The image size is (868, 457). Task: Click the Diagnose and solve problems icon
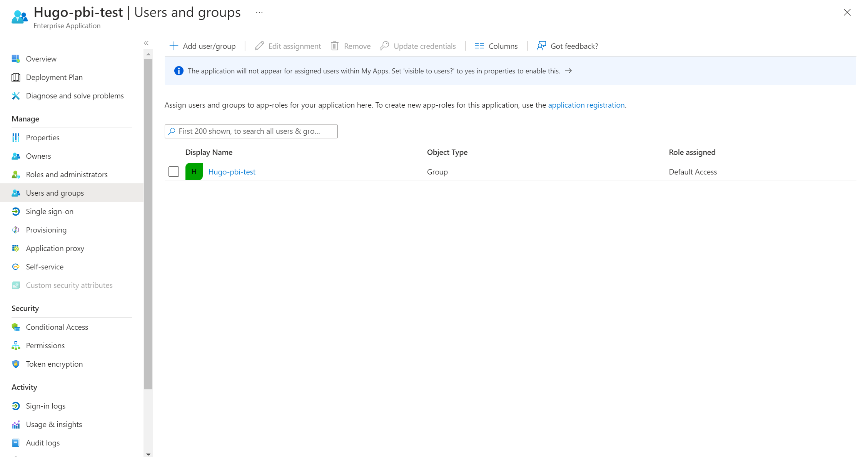coord(16,96)
